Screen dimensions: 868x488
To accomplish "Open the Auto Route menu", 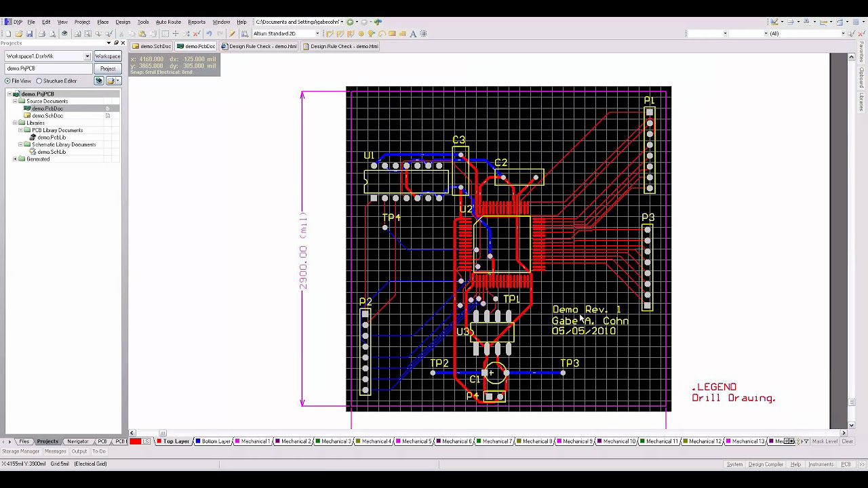I will pos(168,22).
